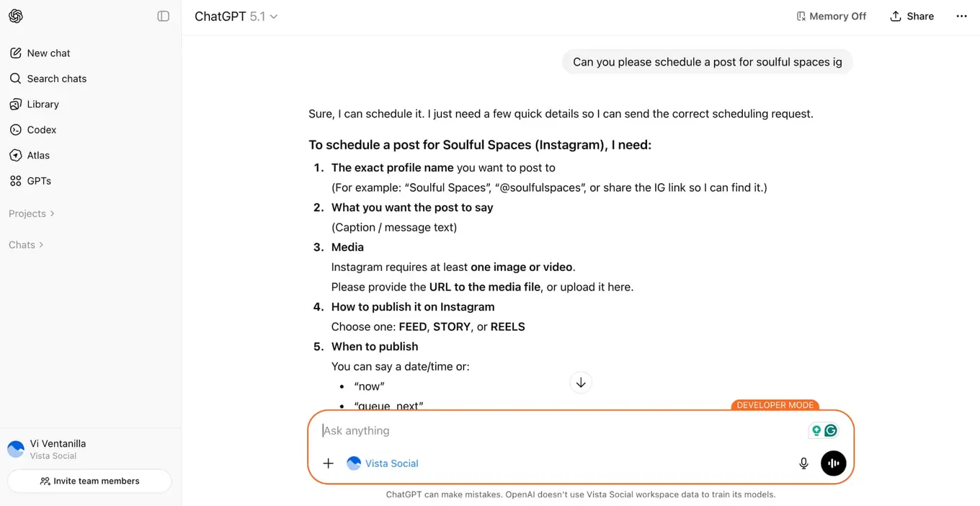Click the Grammarly icon in the input box
Screen dimensions: 980x506
(x=832, y=430)
